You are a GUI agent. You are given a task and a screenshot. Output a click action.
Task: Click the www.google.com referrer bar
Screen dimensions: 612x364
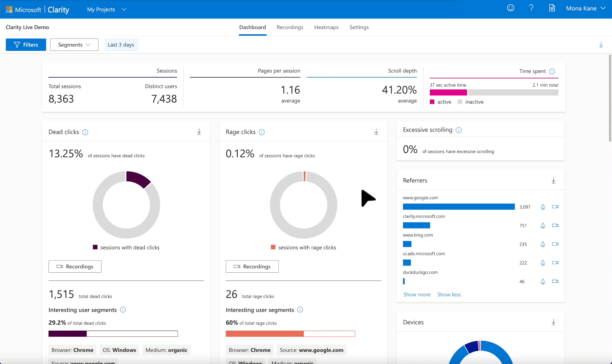pyautogui.click(x=459, y=207)
